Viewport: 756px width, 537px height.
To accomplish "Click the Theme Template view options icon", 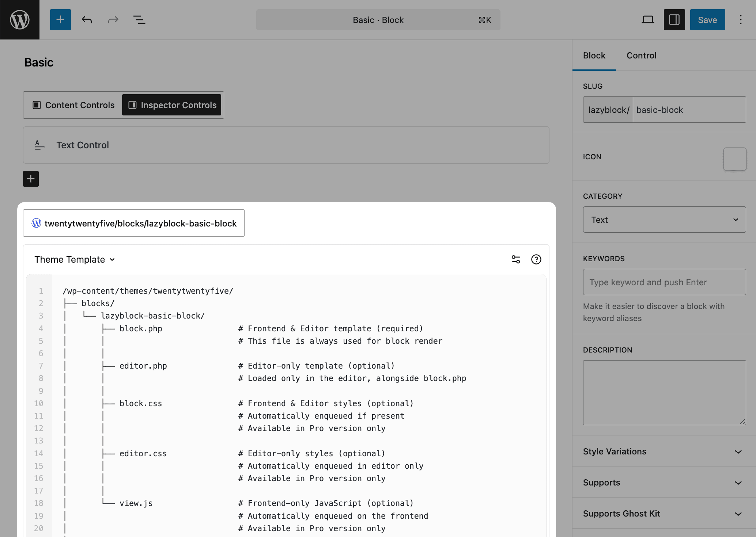I will [x=515, y=259].
